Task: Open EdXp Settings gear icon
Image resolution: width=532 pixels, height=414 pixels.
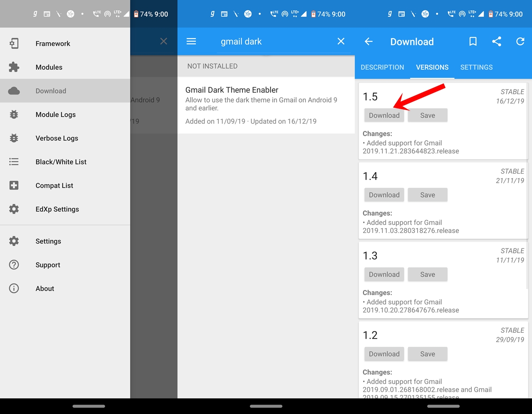Action: [14, 209]
